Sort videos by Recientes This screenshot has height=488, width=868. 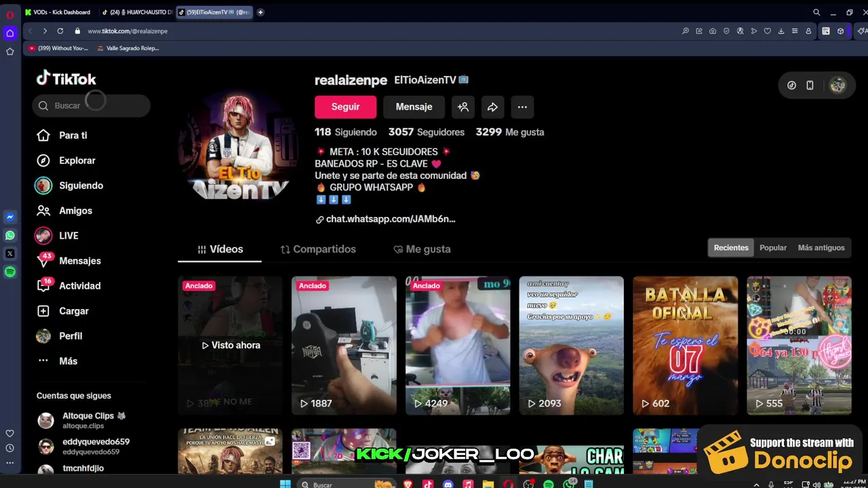[x=731, y=248]
